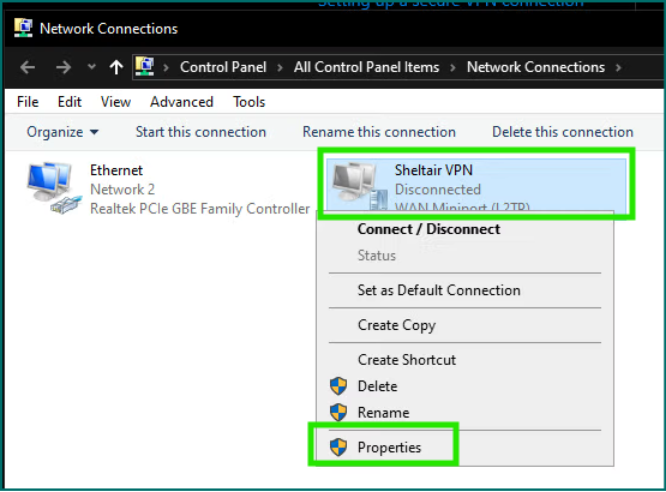This screenshot has width=666, height=492.
Task: Click the Network Connections title bar icon
Action: [x=22, y=28]
